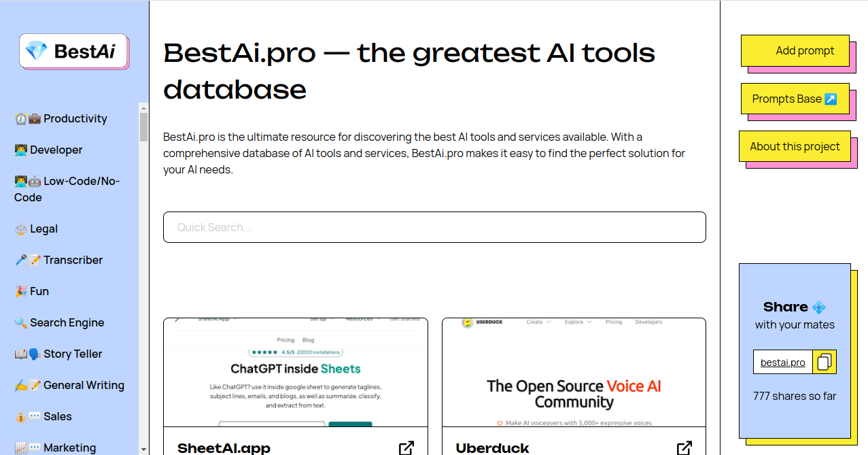Image resolution: width=868 pixels, height=455 pixels.
Task: Focus the Quick Search field
Action: [434, 227]
